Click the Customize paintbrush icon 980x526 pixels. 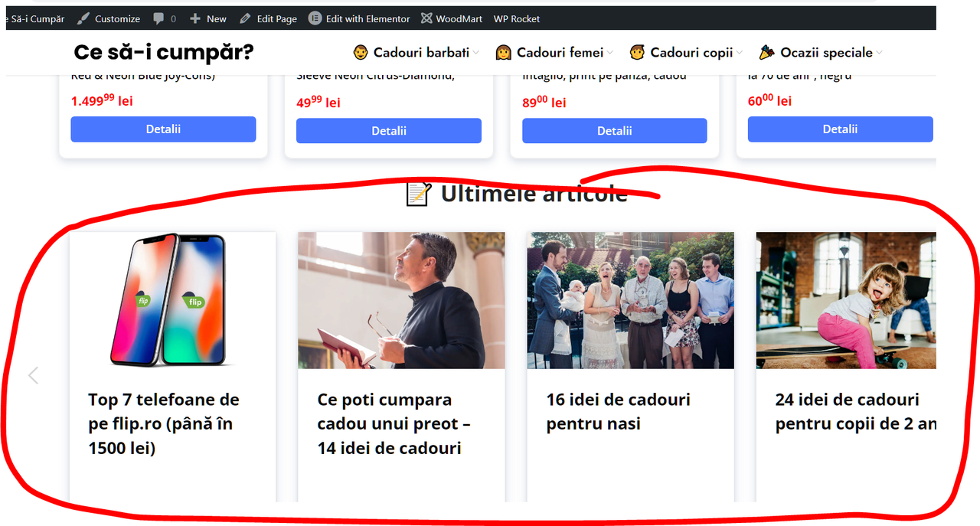tap(83, 18)
